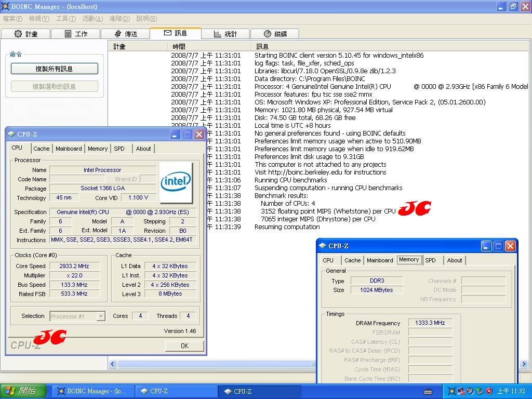Open the 檔案(F) menu
The height and width of the screenshot is (399, 532).
[x=12, y=19]
